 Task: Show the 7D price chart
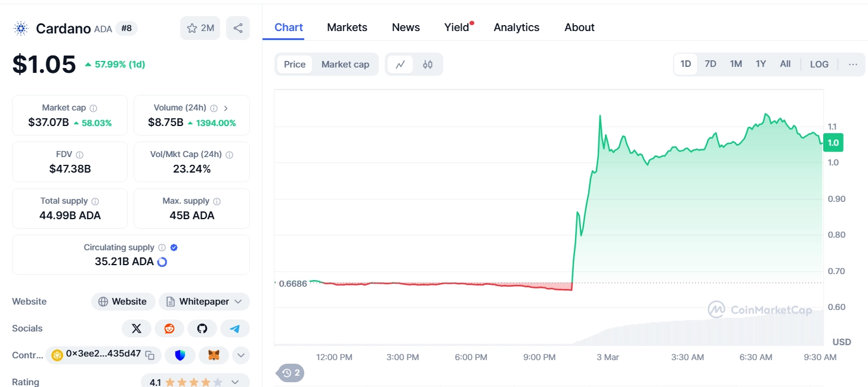711,64
